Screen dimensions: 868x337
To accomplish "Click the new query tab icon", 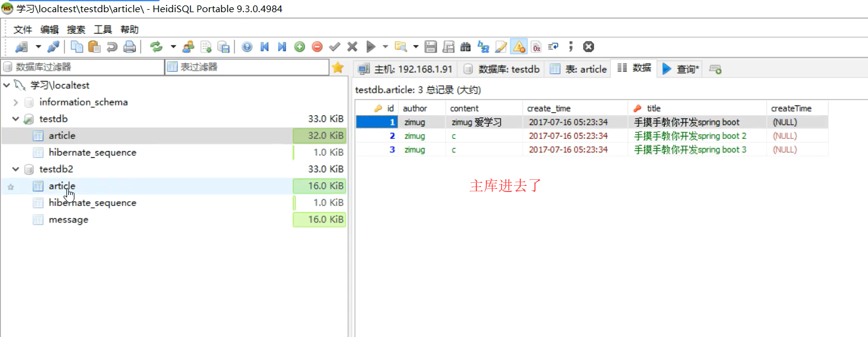I will pos(716,69).
